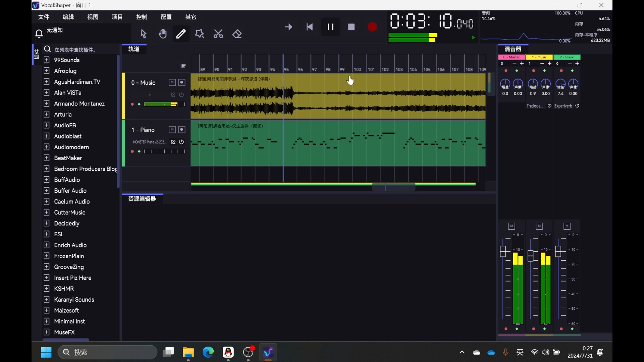644x362 pixels.
Task: Click the master channel volume fader
Action: pos(503,252)
